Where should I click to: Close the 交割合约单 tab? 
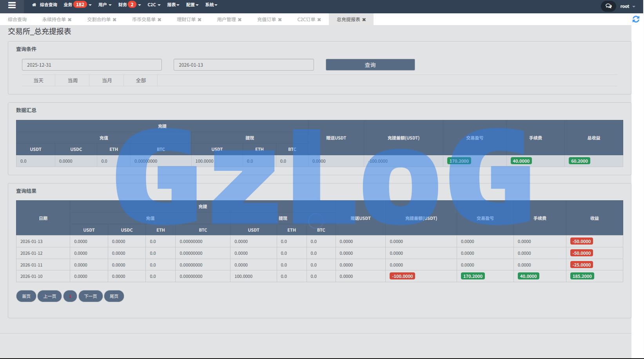click(114, 20)
